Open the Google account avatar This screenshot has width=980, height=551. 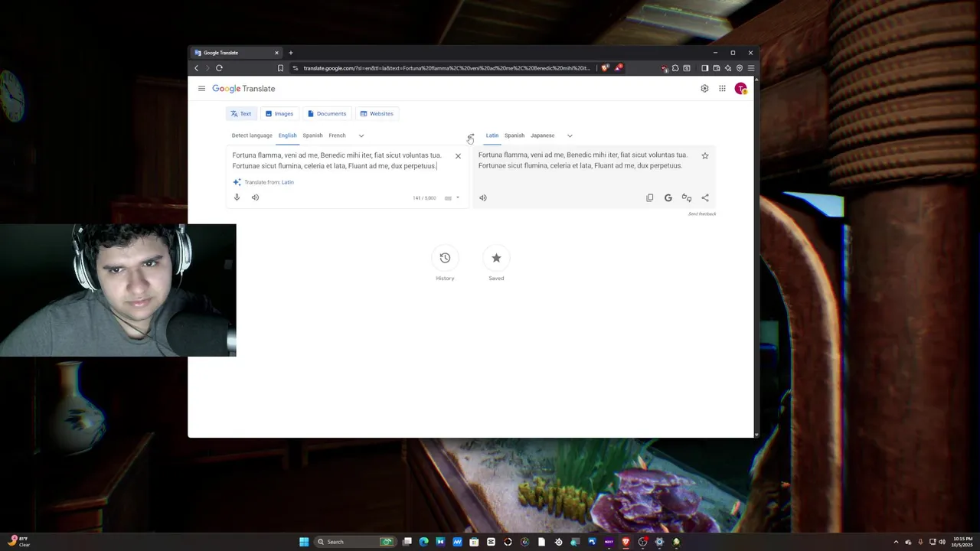(x=740, y=89)
